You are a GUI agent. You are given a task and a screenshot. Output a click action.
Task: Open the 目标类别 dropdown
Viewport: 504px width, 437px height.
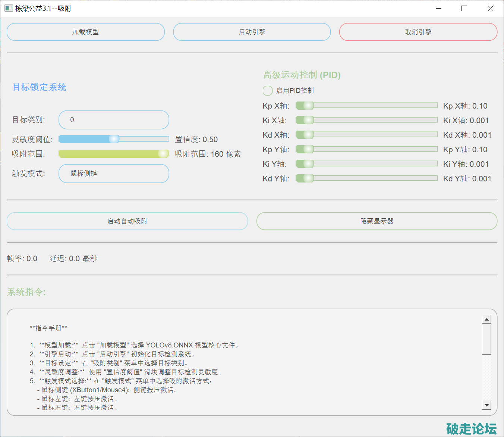[114, 120]
